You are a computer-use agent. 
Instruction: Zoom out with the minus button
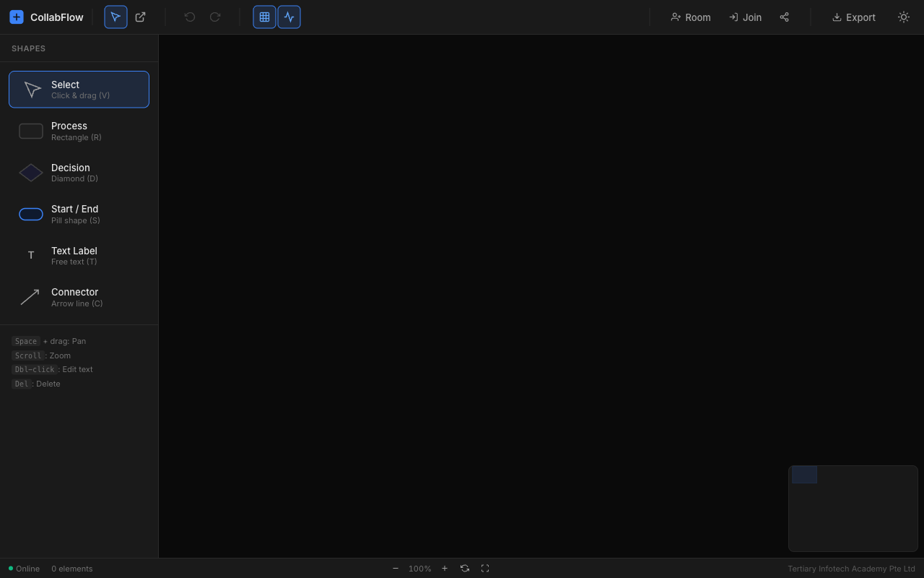pyautogui.click(x=396, y=569)
